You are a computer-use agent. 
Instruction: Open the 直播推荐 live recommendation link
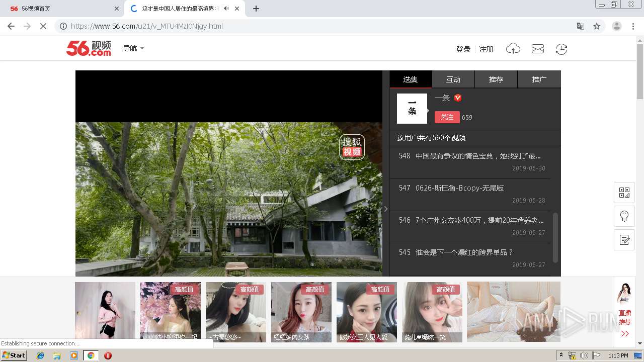[625, 317]
